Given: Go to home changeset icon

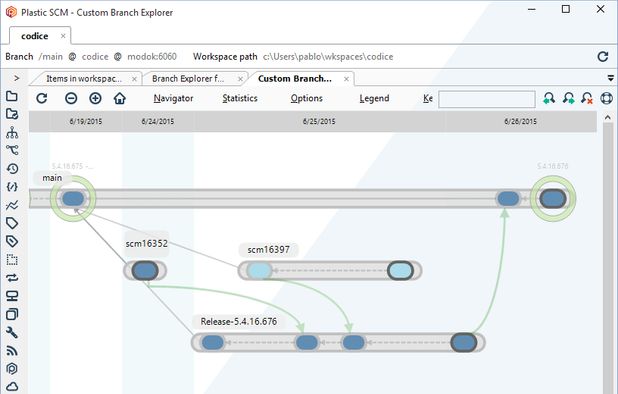Looking at the screenshot, I should coord(120,98).
